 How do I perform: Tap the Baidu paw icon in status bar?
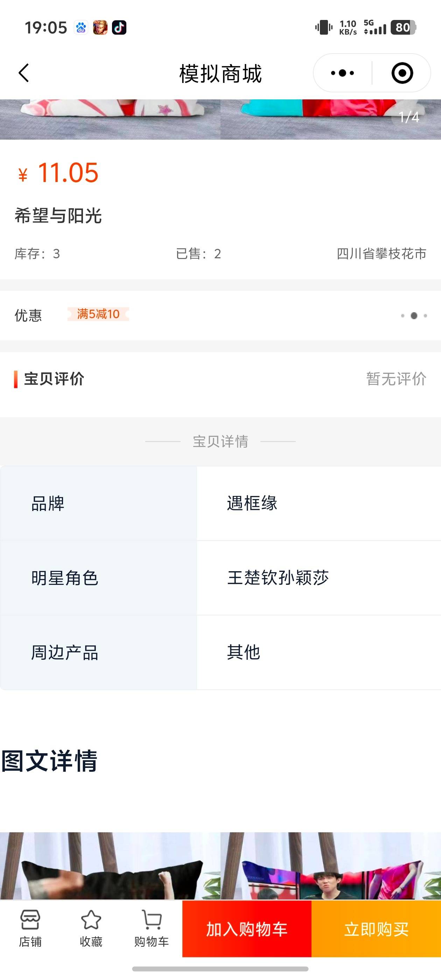[x=80, y=27]
